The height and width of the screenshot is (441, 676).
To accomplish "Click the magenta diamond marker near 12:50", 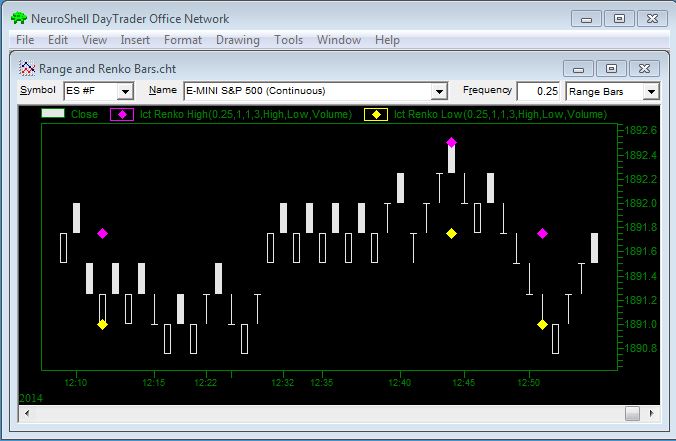I will [542, 234].
